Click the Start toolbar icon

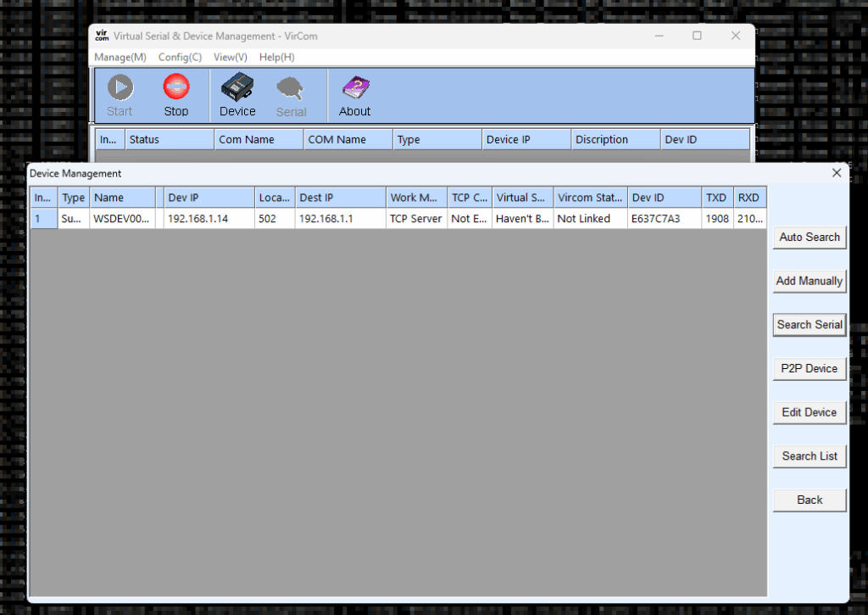[x=120, y=95]
